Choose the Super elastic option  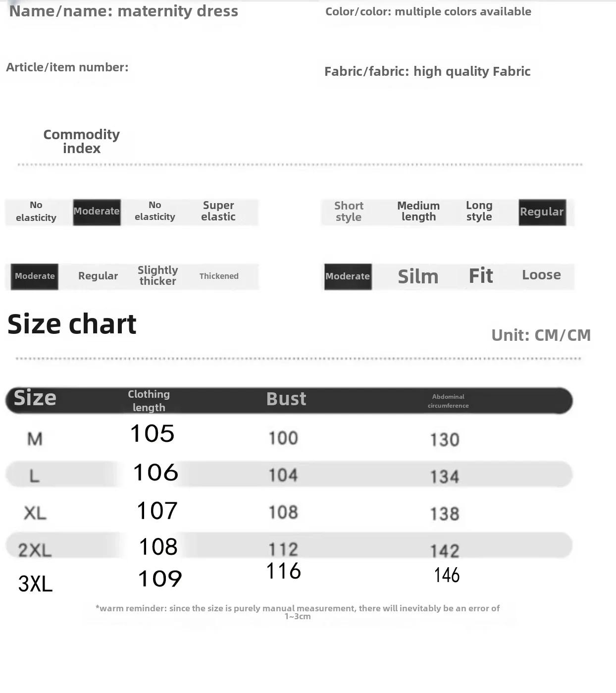pyautogui.click(x=218, y=211)
